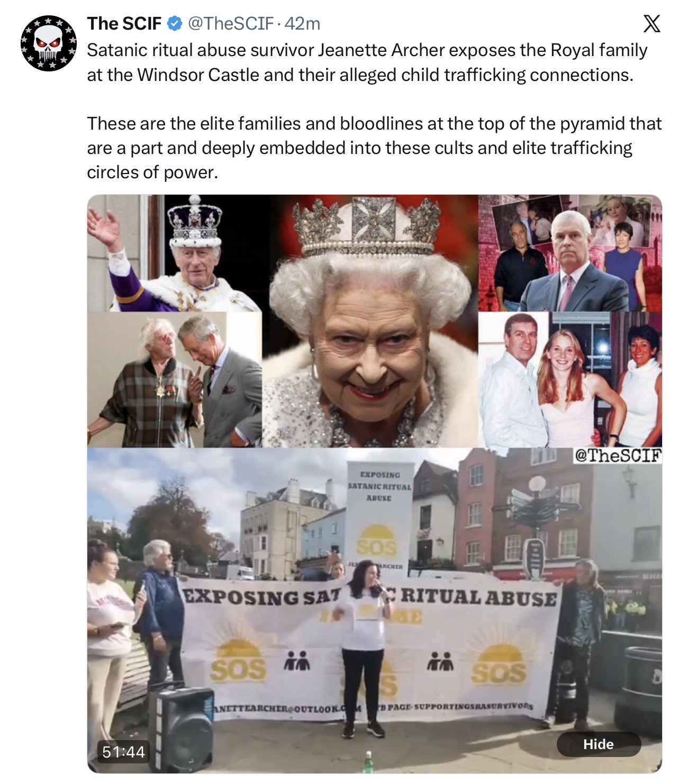Click the @TheSCIF watermark on the image

click(x=618, y=455)
